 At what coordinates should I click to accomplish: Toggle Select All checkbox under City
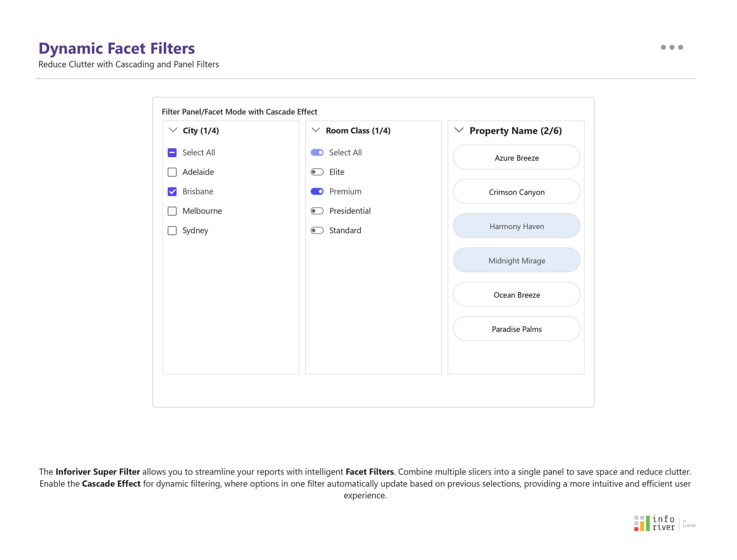click(x=172, y=152)
